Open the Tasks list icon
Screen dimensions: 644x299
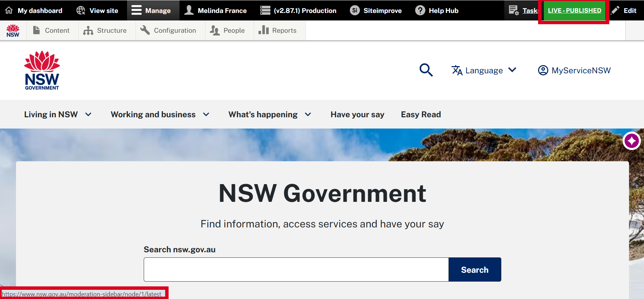(x=514, y=10)
